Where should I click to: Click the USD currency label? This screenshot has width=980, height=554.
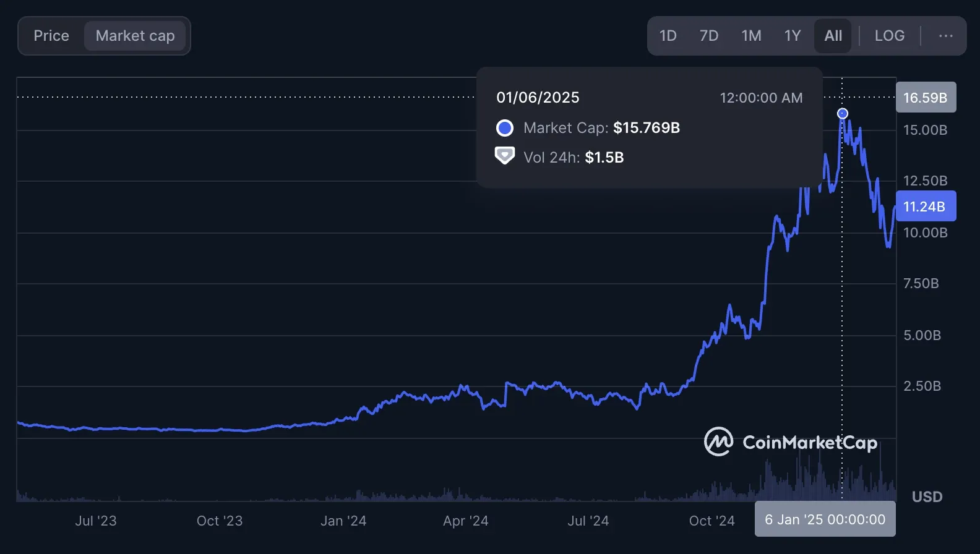pyautogui.click(x=927, y=496)
